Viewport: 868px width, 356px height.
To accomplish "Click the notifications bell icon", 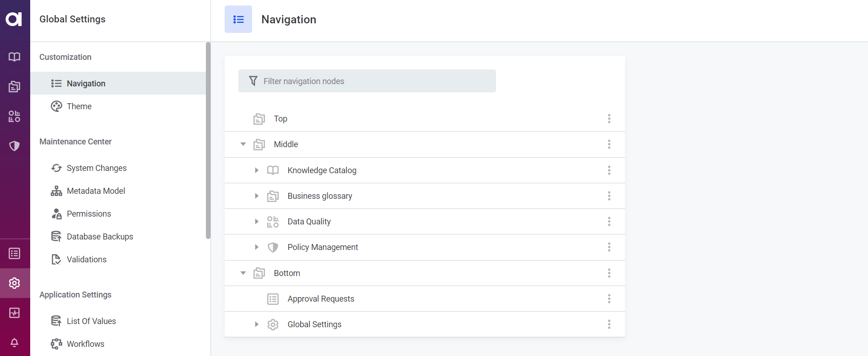I will pyautogui.click(x=15, y=342).
